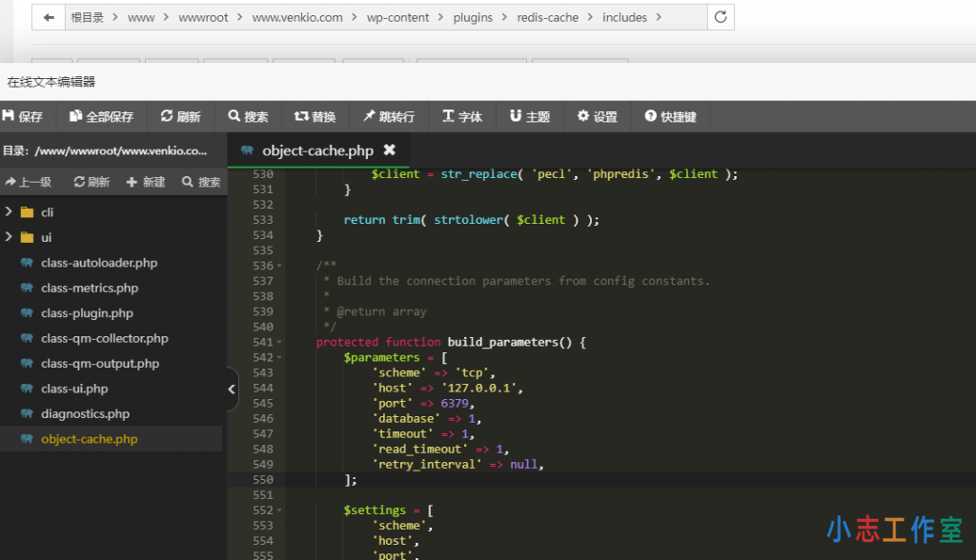Open the Font (字体) settings
Screen dimensions: 976x560
[x=462, y=116]
